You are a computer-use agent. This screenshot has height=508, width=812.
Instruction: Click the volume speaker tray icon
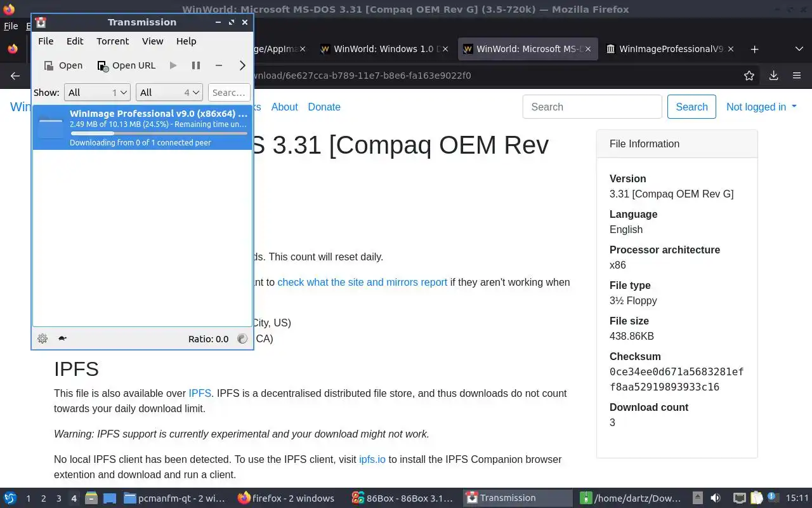[715, 498]
